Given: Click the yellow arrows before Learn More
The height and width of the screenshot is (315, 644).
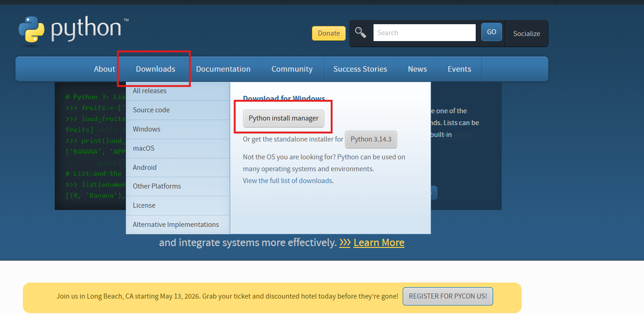Looking at the screenshot, I should [x=345, y=242].
